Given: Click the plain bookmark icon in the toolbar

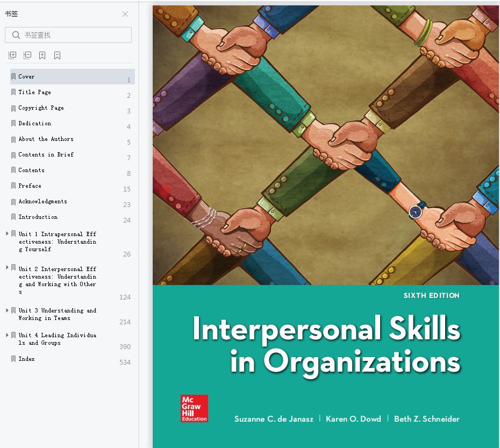Looking at the screenshot, I should click(58, 55).
